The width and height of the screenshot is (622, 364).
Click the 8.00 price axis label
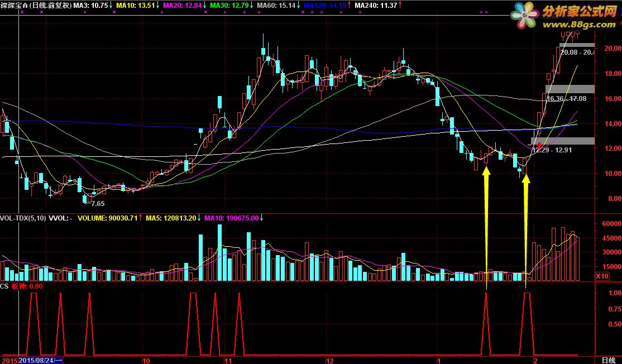615,199
